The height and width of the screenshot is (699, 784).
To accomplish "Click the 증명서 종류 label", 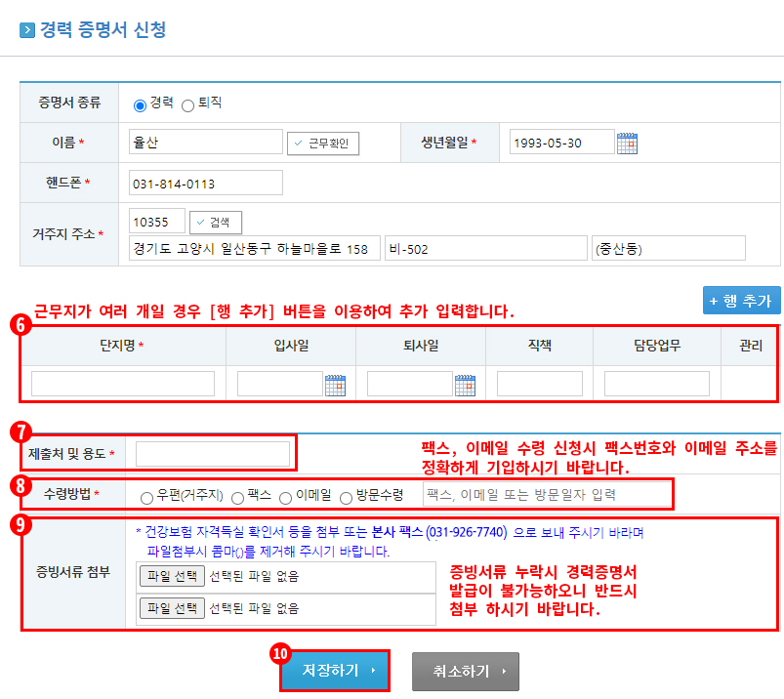I will click(69, 103).
